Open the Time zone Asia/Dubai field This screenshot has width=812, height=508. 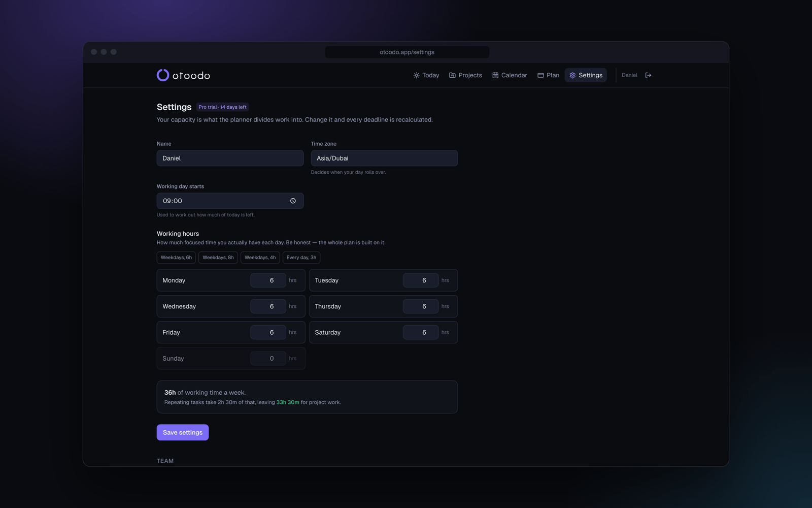(x=384, y=158)
